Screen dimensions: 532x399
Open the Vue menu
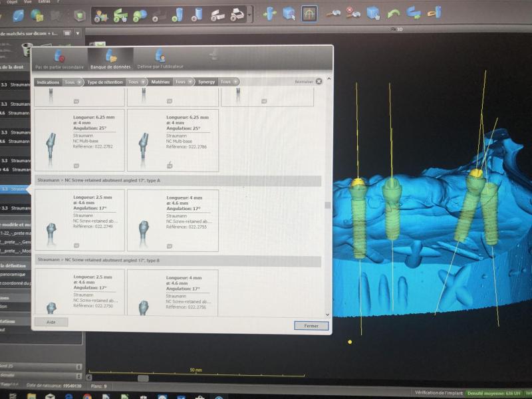click(28, 2)
